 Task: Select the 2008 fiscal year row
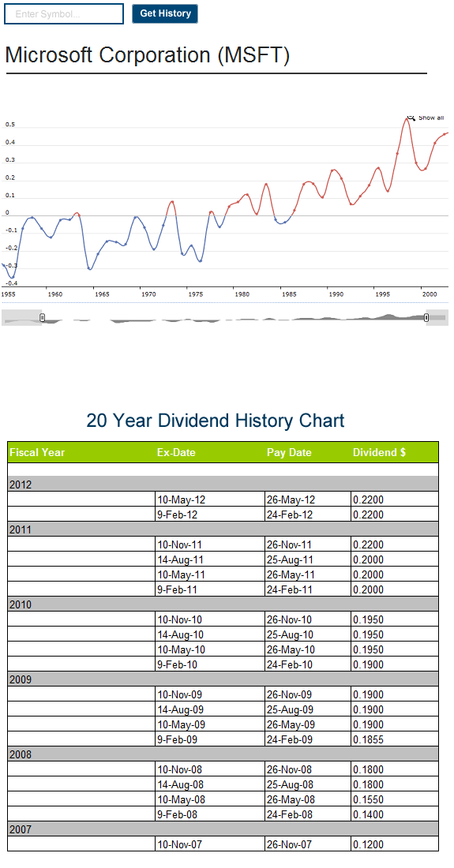pos(223,754)
